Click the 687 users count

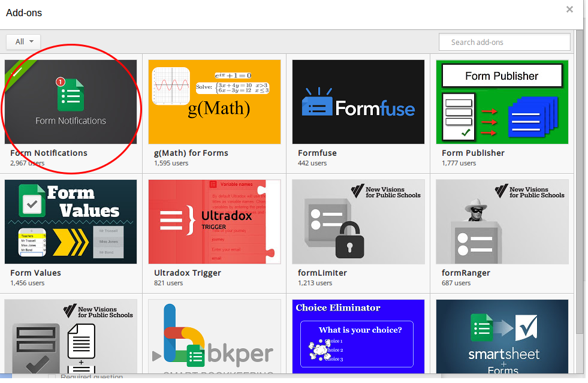pyautogui.click(x=456, y=284)
